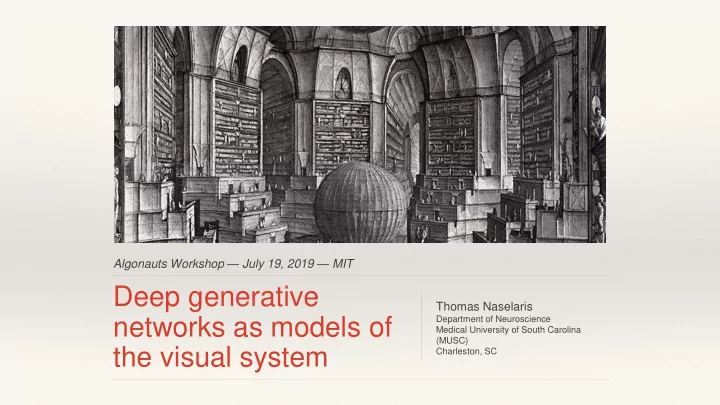Viewport: 720px width, 405px height.
Task: Click the speaker name 'Thomas Naselaris'
Action: coord(484,306)
